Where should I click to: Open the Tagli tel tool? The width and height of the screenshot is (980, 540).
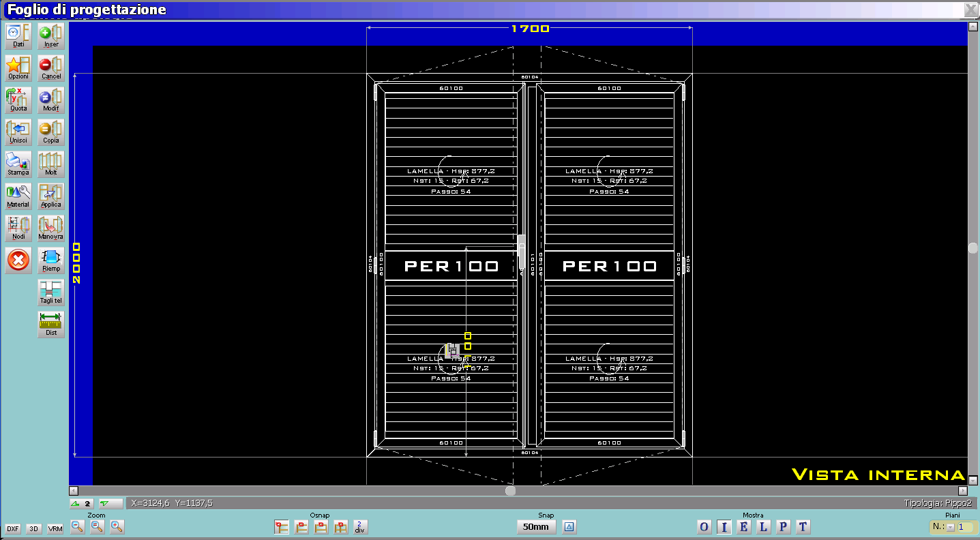(x=51, y=292)
